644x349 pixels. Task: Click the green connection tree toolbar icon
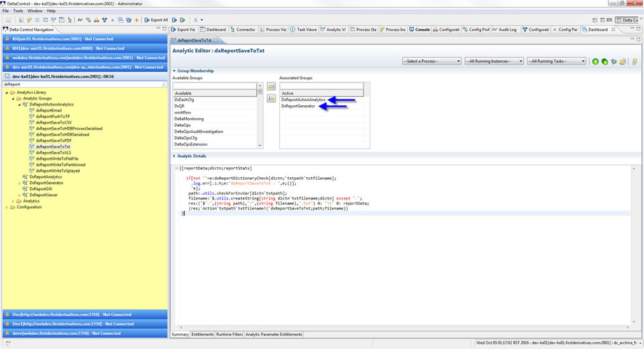(x=69, y=19)
